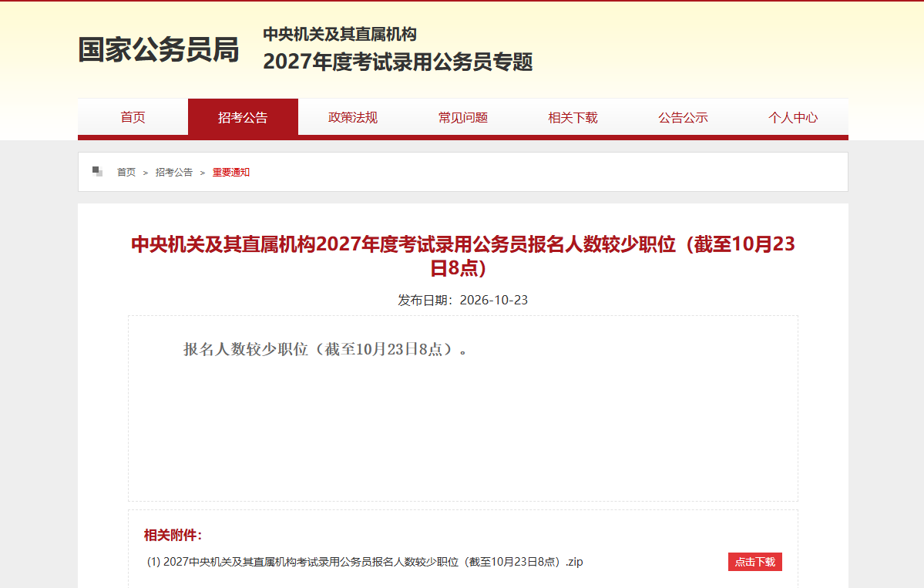This screenshot has width=924, height=588.
Task: Click the 相关附件: heading
Action: [173, 535]
